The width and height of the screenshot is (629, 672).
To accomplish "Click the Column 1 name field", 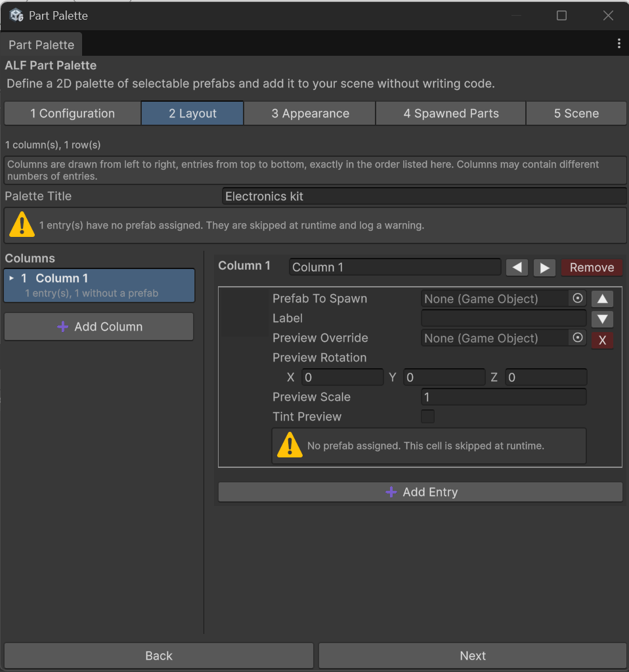I will click(395, 267).
